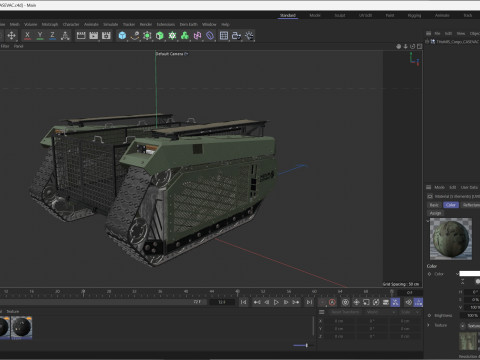Open Render to Picture Viewer icon
Screen dimensions: 480x360
[x=94, y=35]
